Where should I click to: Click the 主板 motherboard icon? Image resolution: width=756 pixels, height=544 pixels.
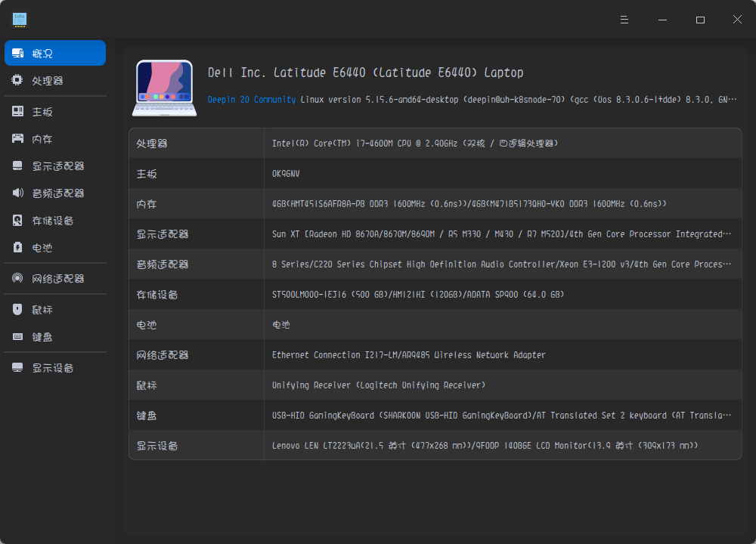[17, 111]
